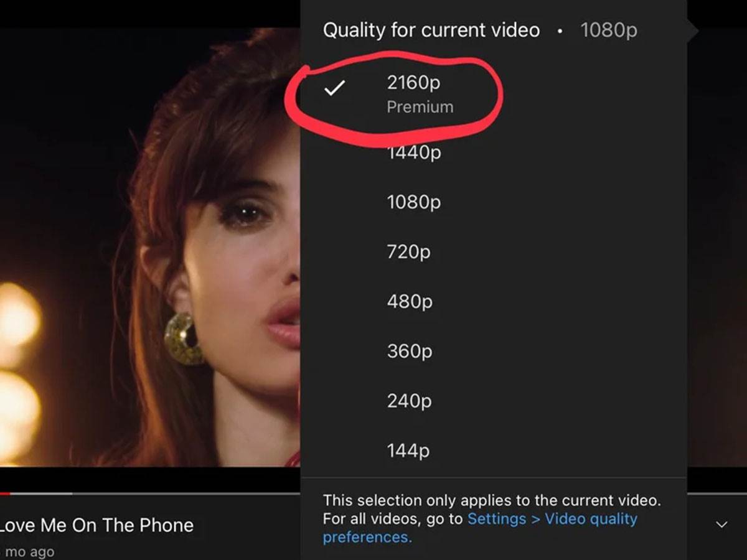This screenshot has height=560, width=747.
Task: Change video quality to 240p
Action: [409, 401]
